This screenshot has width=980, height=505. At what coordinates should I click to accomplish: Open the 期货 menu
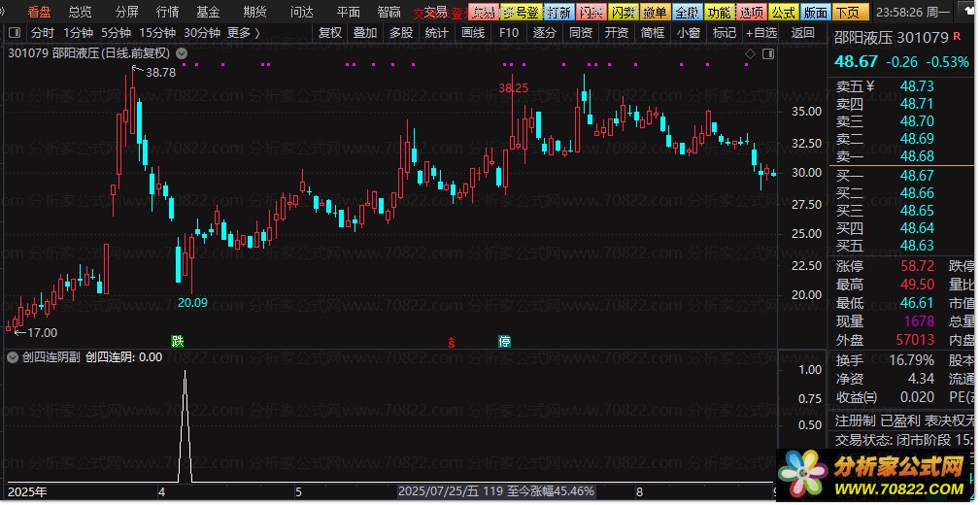point(255,12)
